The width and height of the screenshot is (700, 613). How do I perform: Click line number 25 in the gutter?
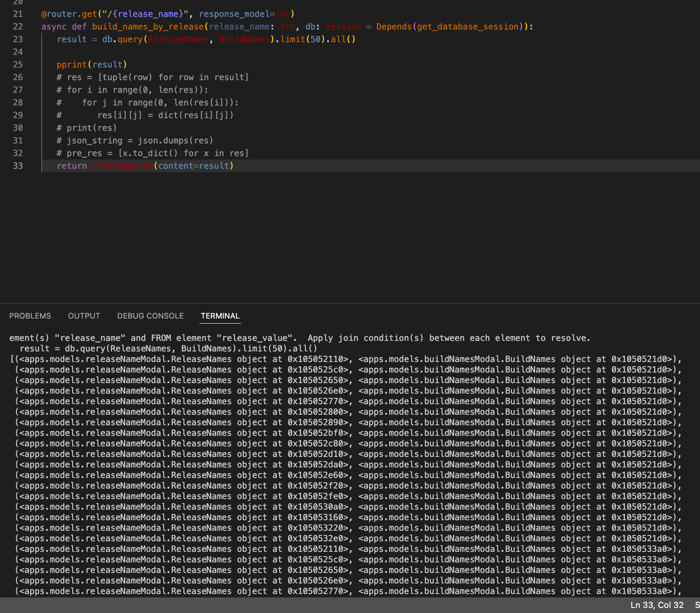[x=18, y=65]
